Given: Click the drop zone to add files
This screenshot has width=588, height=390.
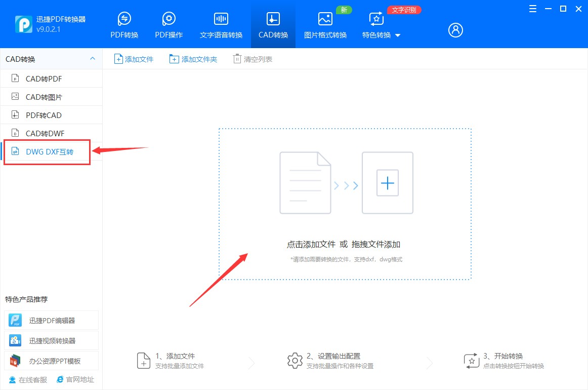Looking at the screenshot, I should (x=345, y=203).
